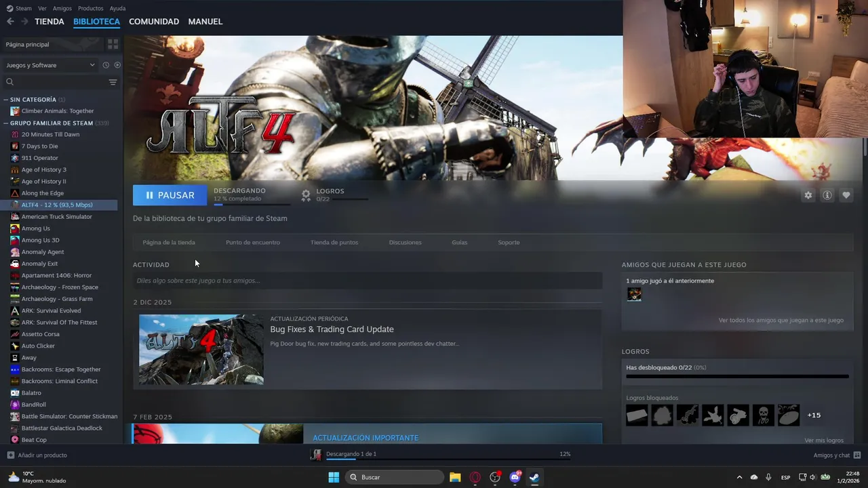The height and width of the screenshot is (488, 868).
Task: Open Windows Start menu
Action: click(334, 477)
